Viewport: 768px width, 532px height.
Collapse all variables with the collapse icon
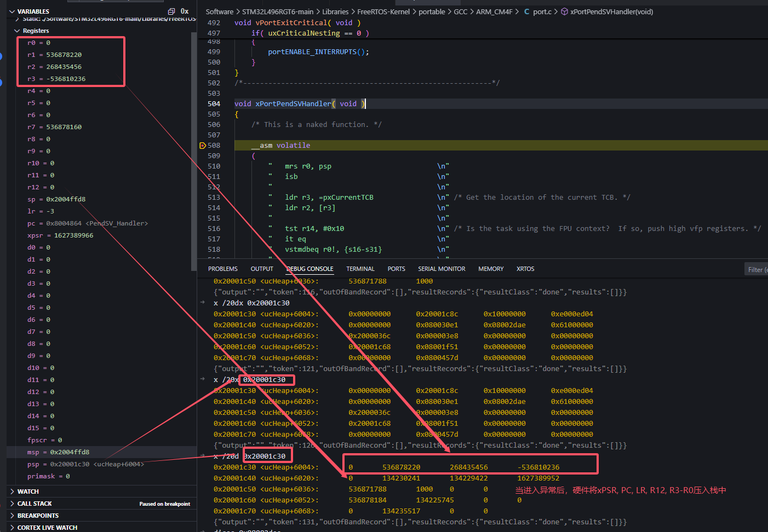(x=171, y=11)
